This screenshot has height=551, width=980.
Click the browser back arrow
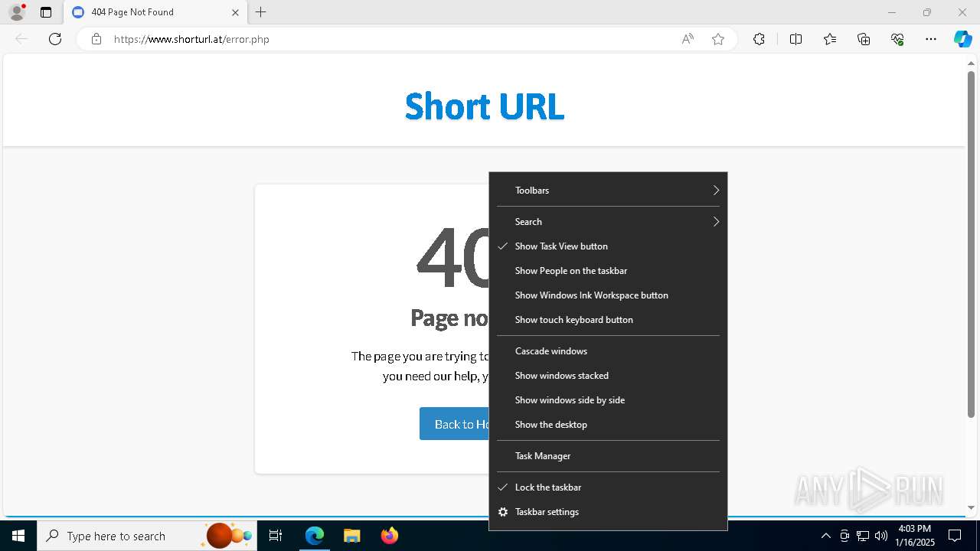[21, 39]
